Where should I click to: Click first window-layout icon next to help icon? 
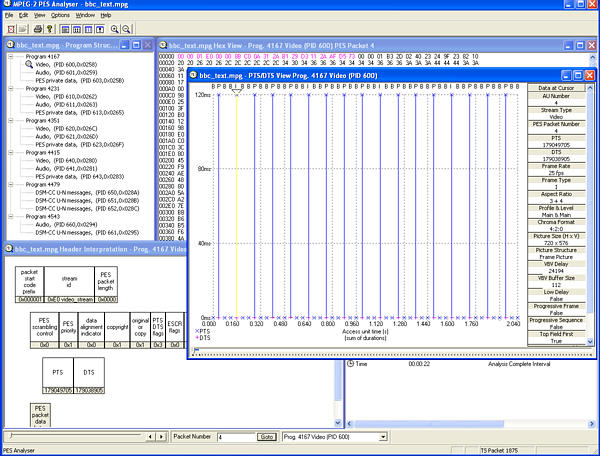(65, 29)
